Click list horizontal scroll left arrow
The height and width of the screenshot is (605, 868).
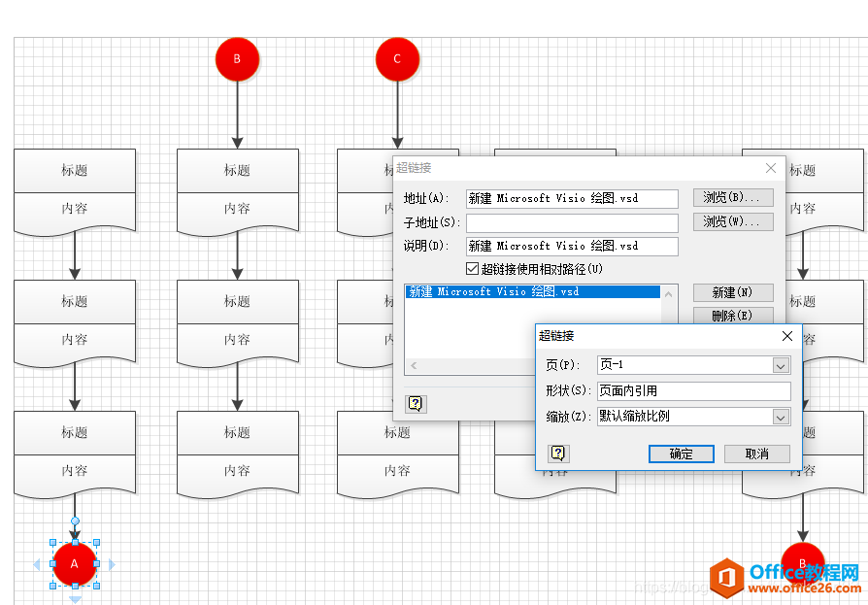[414, 365]
